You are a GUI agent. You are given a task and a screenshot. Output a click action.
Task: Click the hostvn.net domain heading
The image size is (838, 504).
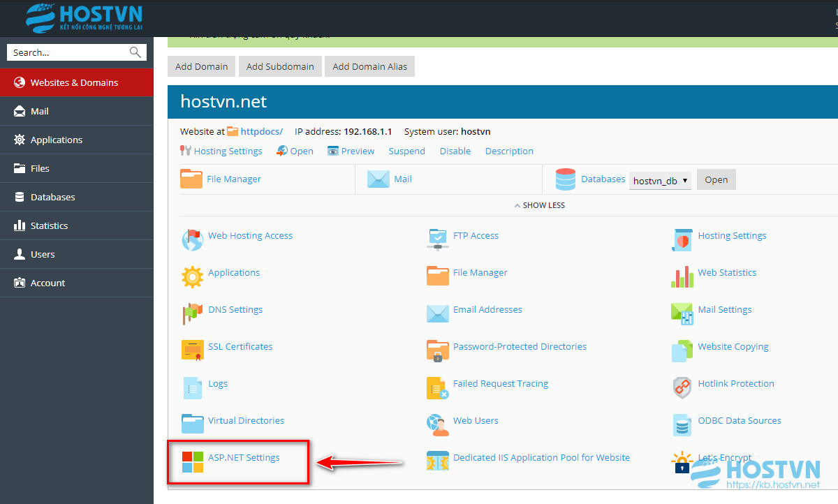point(223,101)
